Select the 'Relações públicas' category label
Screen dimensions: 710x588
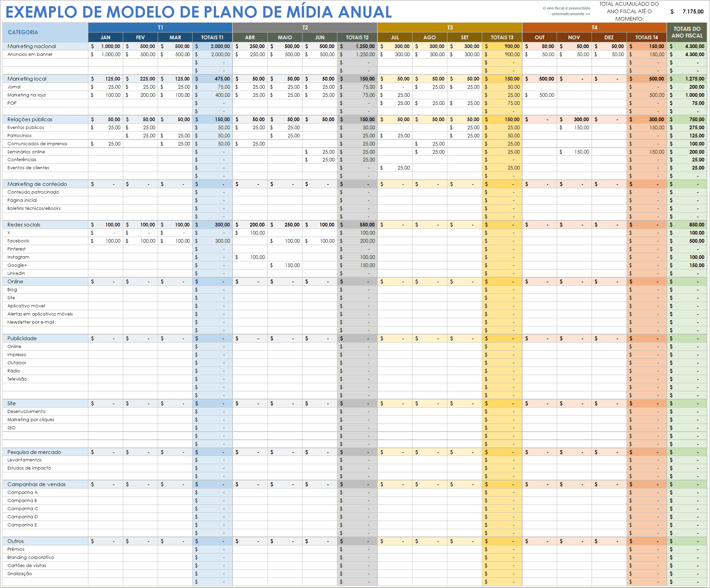[x=30, y=119]
